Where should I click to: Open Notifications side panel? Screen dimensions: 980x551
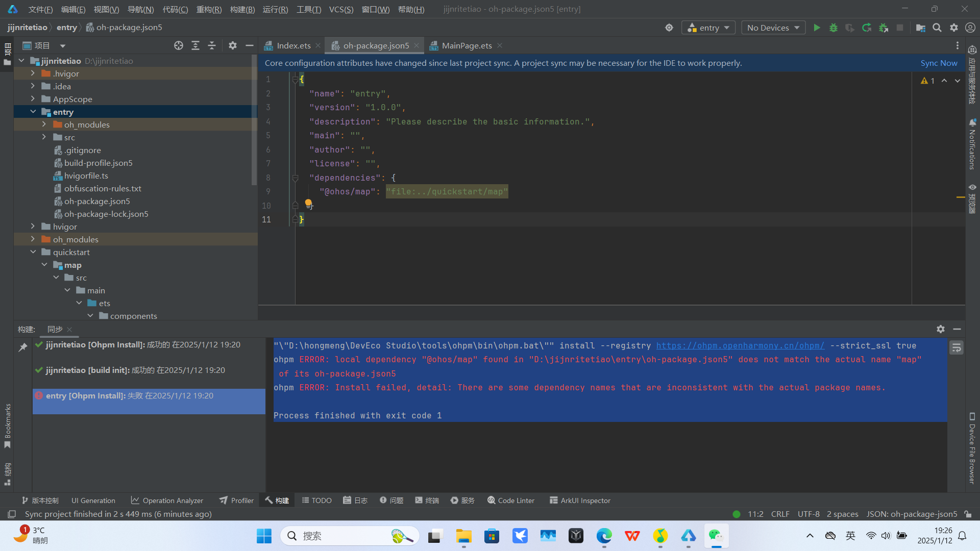click(x=972, y=144)
